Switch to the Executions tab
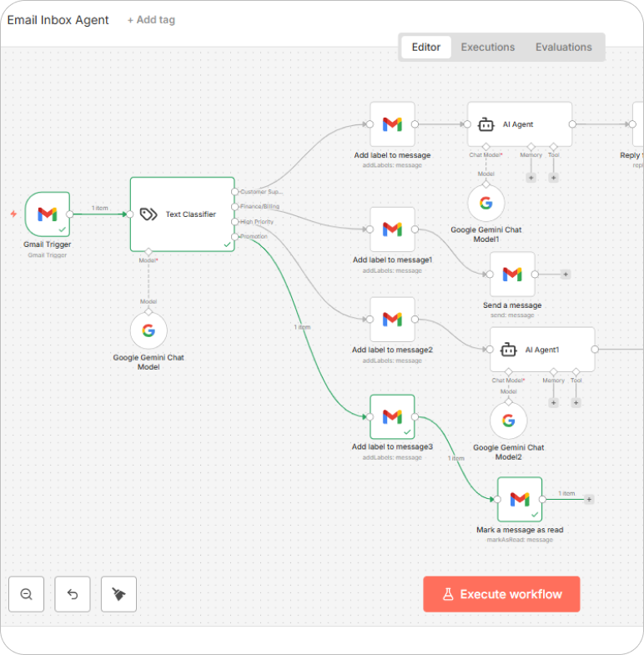644x655 pixels. pos(488,48)
